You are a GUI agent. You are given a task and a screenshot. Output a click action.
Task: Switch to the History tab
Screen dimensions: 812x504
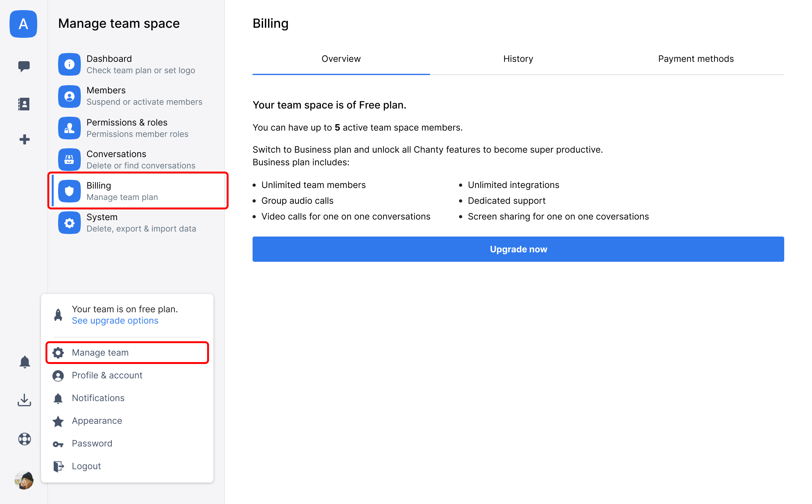[x=518, y=59]
